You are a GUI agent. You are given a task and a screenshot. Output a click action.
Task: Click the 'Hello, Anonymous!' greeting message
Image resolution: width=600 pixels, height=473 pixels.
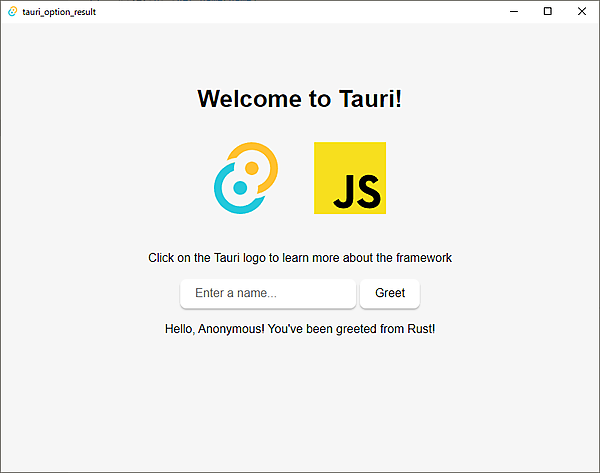coord(300,329)
